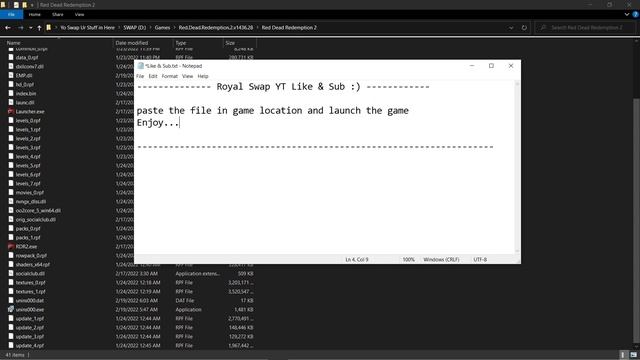This screenshot has height=360, width=640.
Task: Sort files by Size column
Action: 230,43
